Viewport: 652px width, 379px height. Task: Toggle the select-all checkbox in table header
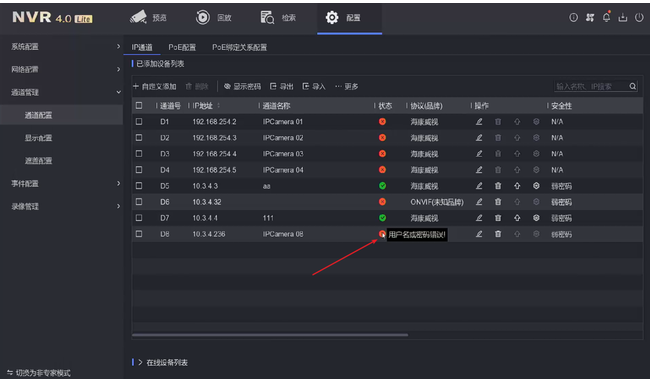pyautogui.click(x=139, y=106)
